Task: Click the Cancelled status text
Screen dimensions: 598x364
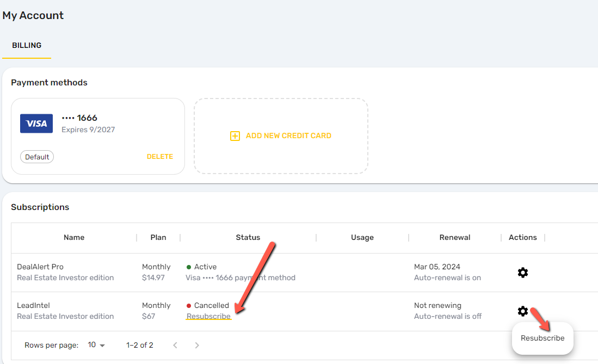Action: 212,305
